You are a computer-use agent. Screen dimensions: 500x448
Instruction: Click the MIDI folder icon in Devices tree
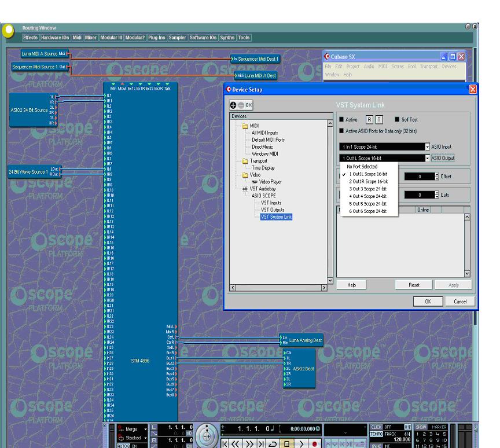245,126
